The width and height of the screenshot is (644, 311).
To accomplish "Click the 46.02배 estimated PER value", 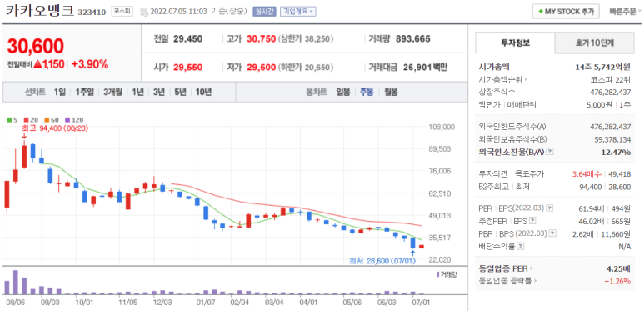I will coord(591,221).
